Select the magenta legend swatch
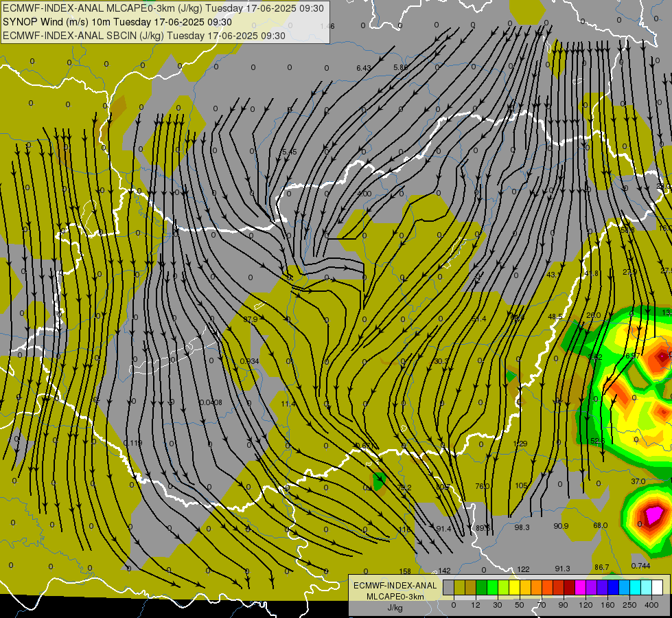Viewport: 672px width, 618px height. click(x=581, y=587)
